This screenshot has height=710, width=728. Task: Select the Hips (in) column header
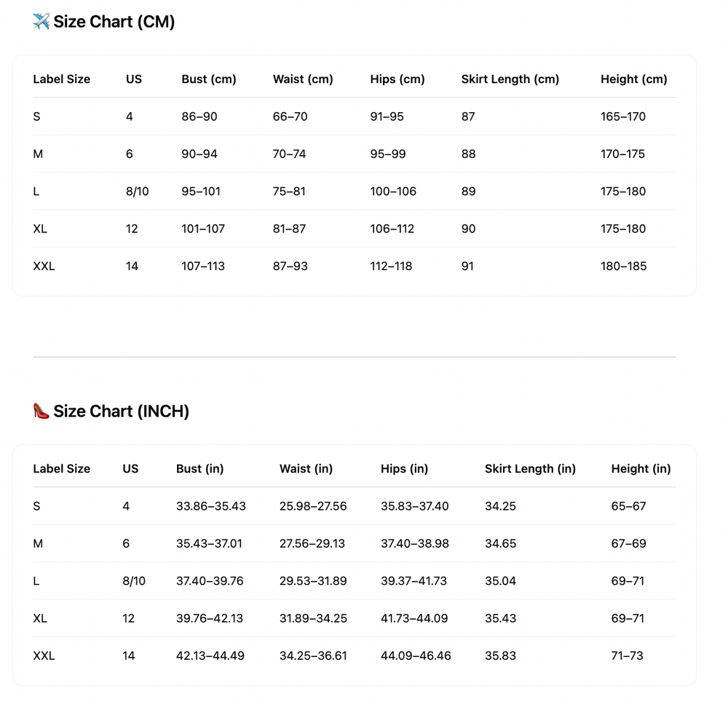click(404, 469)
